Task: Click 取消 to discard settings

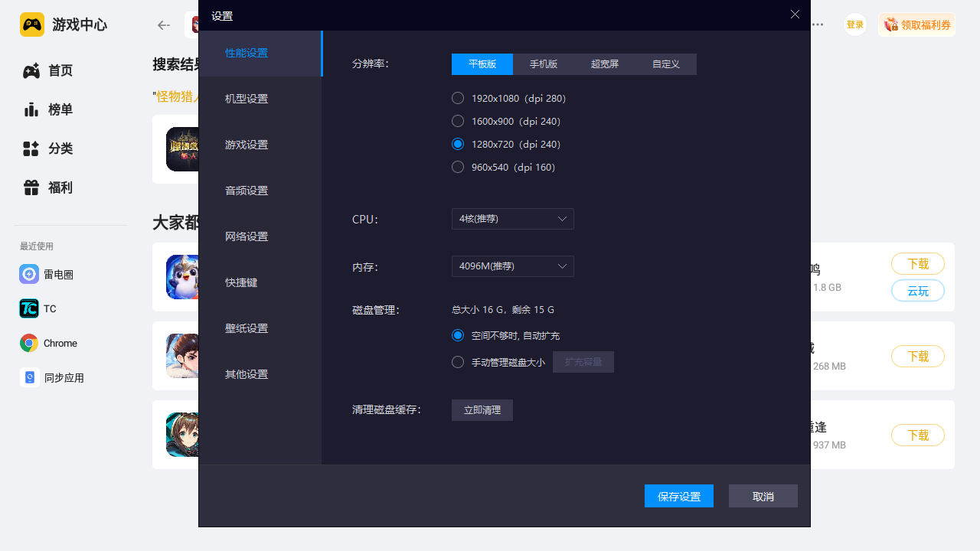Action: click(763, 496)
